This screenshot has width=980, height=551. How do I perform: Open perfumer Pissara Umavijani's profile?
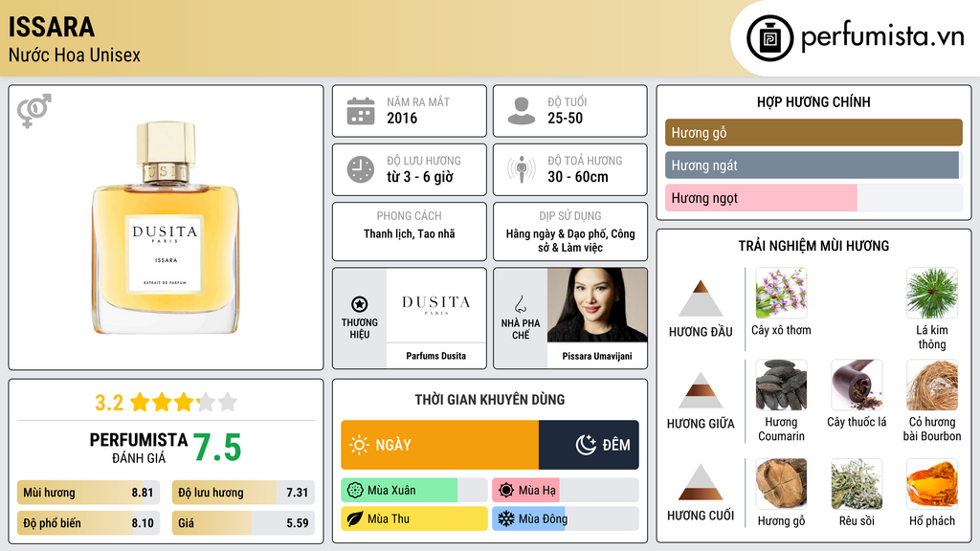click(x=597, y=356)
